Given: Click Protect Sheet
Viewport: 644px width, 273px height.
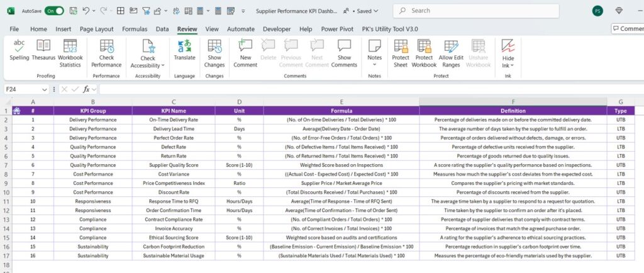Looking at the screenshot, I should coord(401,53).
